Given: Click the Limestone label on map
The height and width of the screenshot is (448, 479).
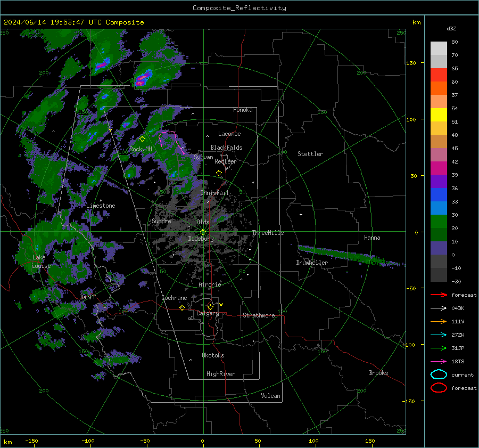Looking at the screenshot, I should 101,206.
